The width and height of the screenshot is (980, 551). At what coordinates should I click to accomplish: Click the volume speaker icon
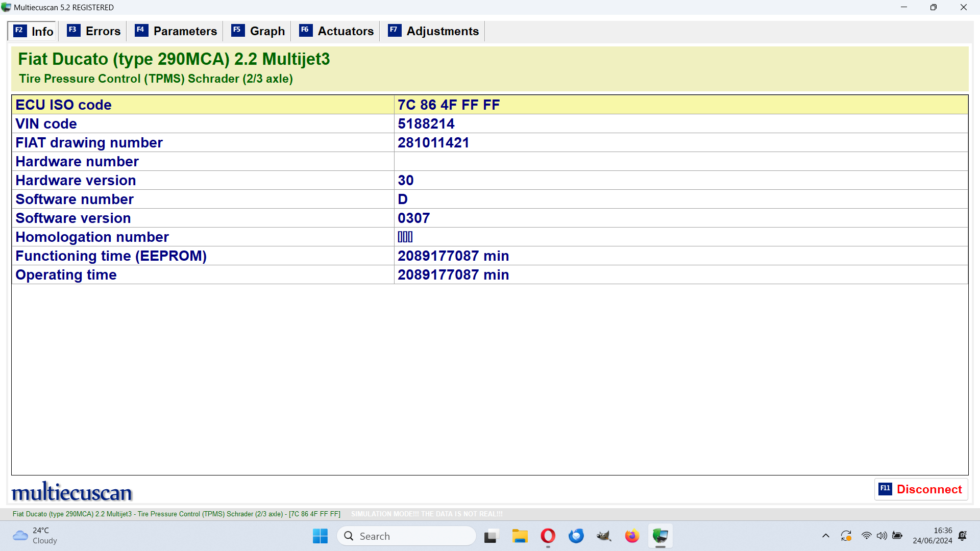point(882,536)
